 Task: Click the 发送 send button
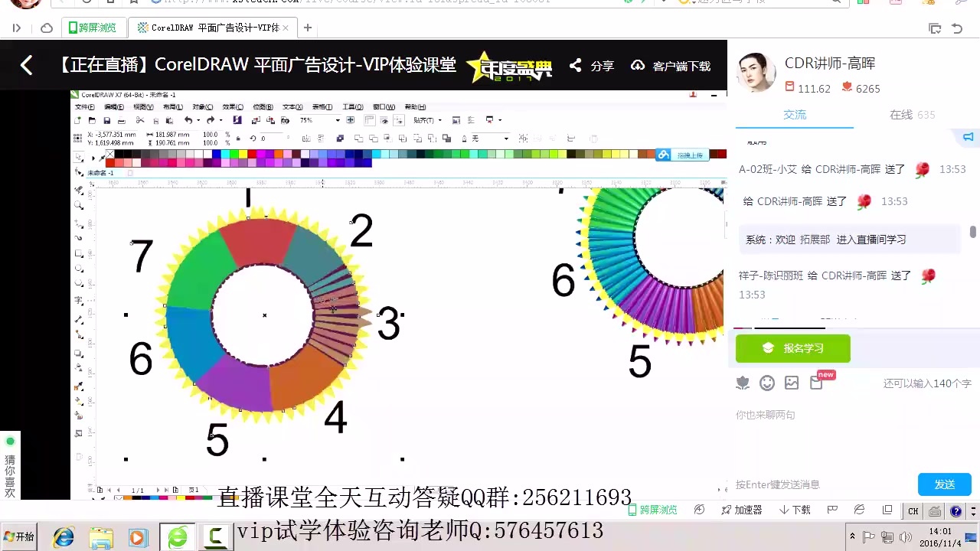(x=945, y=484)
